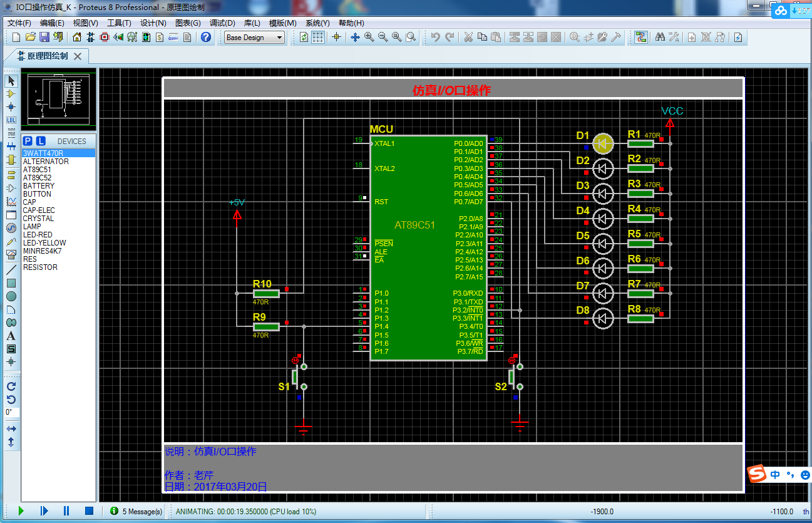Viewport: 812px width, 523px height.
Task: Step the simulation frame forward
Action: pos(44,511)
